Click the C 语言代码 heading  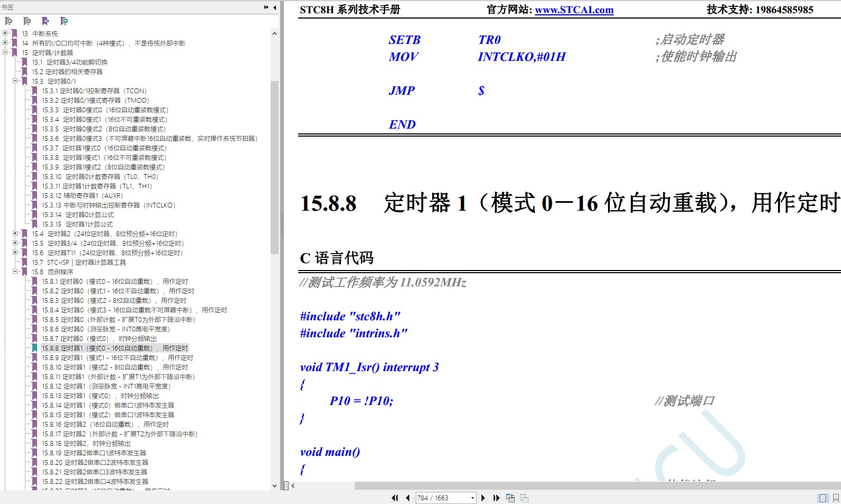click(337, 258)
